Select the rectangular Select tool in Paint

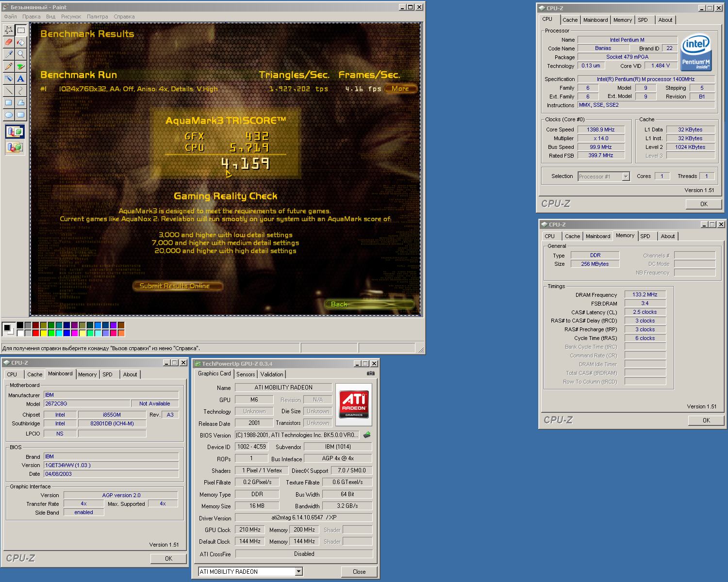click(21, 30)
